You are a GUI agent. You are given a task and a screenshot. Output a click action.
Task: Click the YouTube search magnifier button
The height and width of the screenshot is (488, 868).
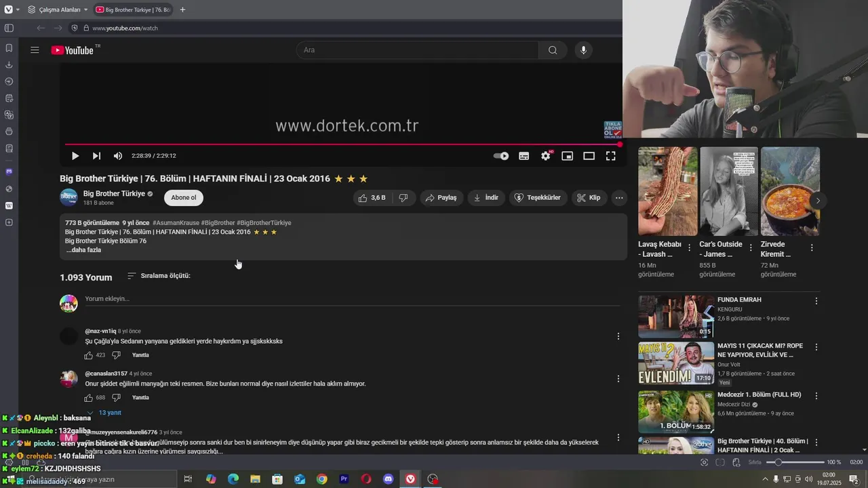pos(553,50)
